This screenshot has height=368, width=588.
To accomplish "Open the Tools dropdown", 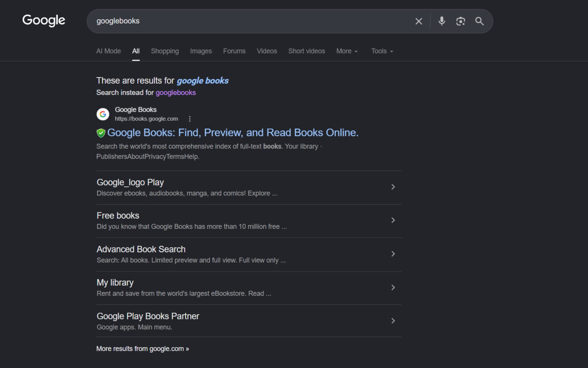I will click(x=382, y=51).
